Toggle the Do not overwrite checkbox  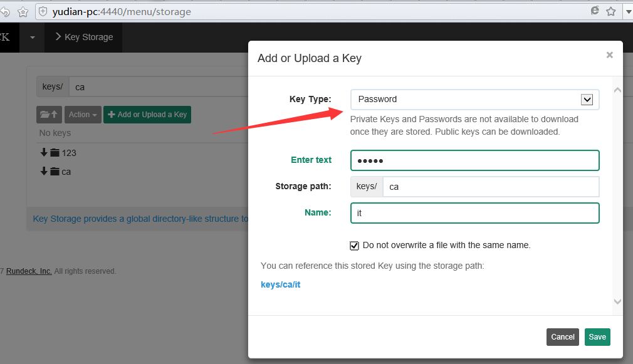[x=355, y=245]
